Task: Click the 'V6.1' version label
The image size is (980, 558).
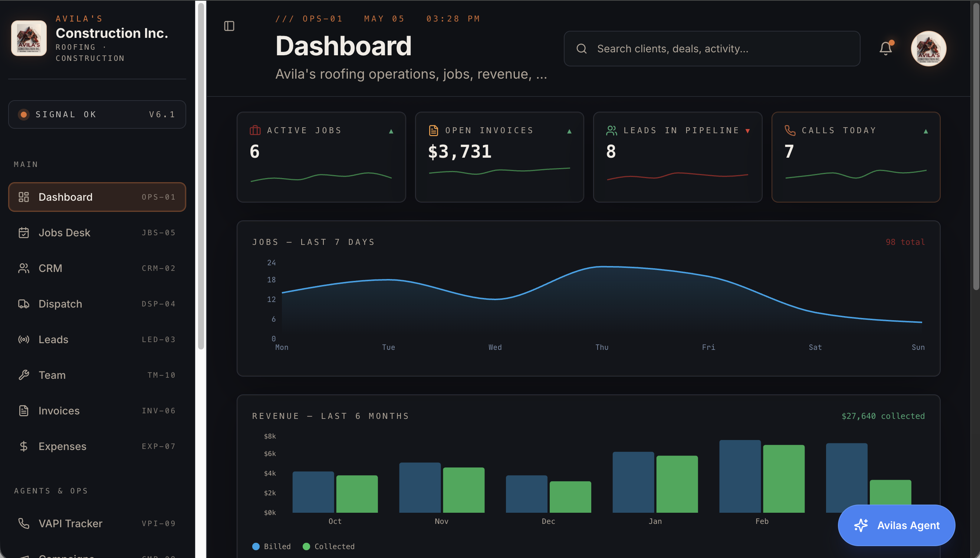Action: (162, 115)
